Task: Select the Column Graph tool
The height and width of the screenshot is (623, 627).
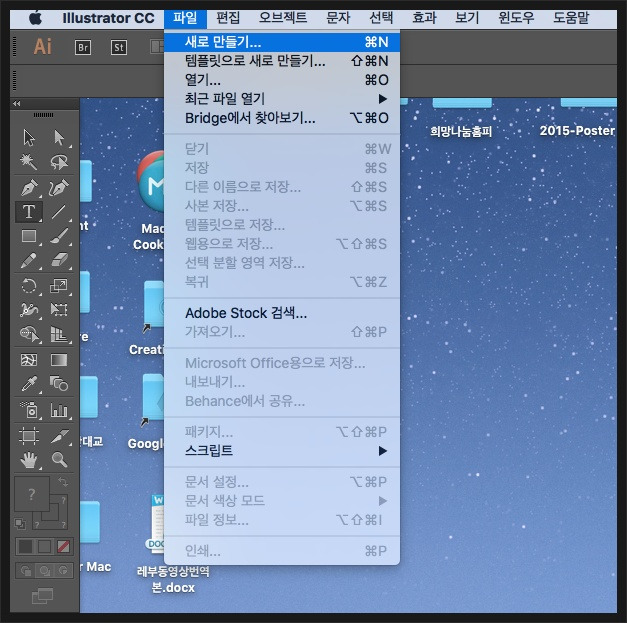Action: tap(59, 410)
